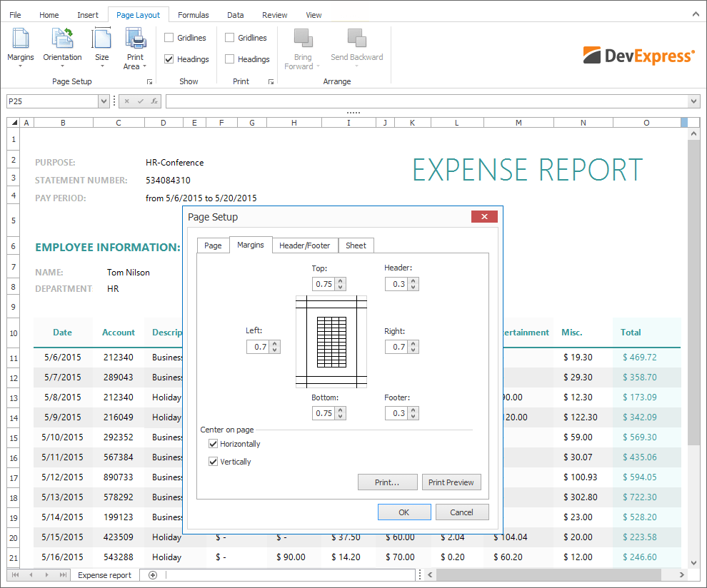The width and height of the screenshot is (707, 588).
Task: Uncheck Headings in the Show group
Action: click(x=169, y=59)
